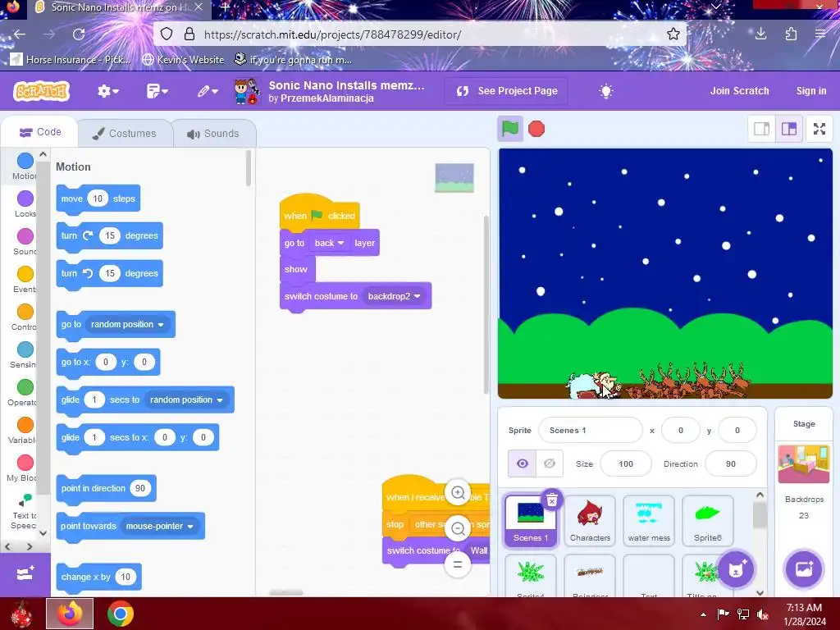The width and height of the screenshot is (840, 630).
Task: Open Firefox in the taskbar
Action: (70, 614)
